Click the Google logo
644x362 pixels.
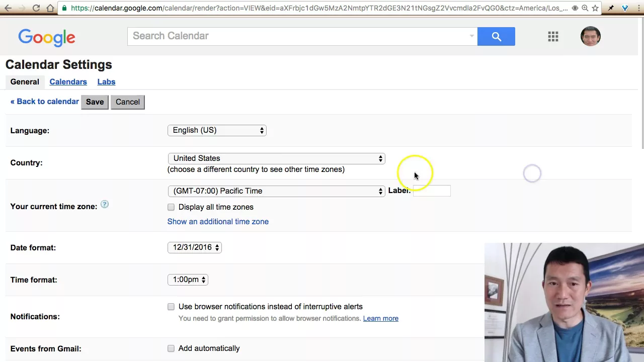47,37
